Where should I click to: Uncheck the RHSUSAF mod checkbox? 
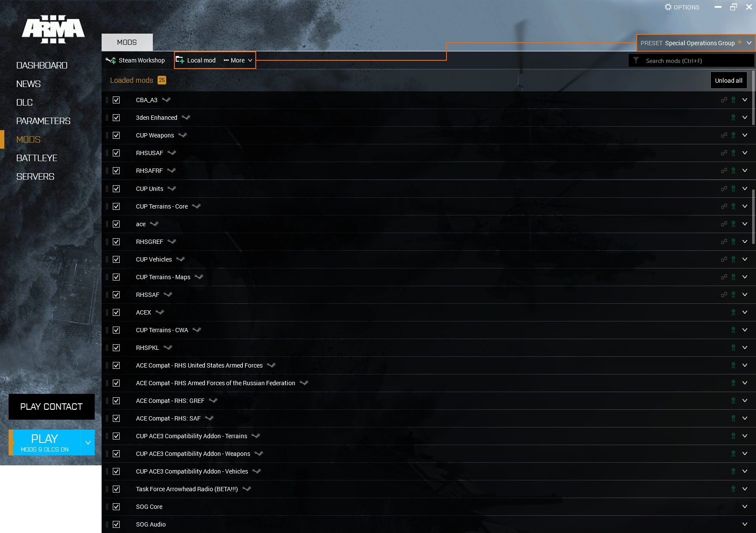click(x=116, y=153)
